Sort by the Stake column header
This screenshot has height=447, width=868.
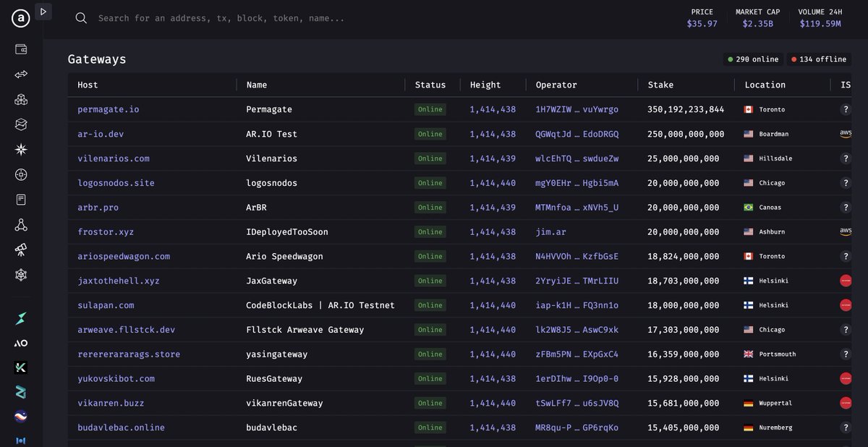(660, 85)
